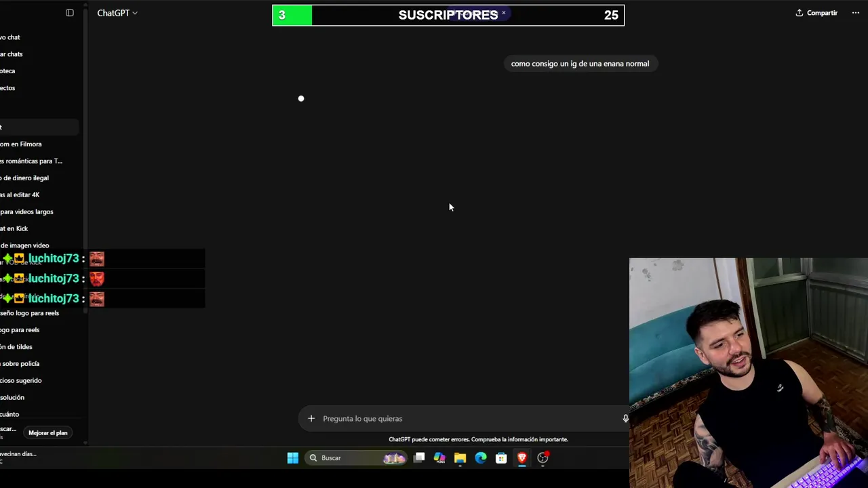Open the chat 'logo para reels' with 'seño'
The width and height of the screenshot is (868, 488).
(x=30, y=313)
